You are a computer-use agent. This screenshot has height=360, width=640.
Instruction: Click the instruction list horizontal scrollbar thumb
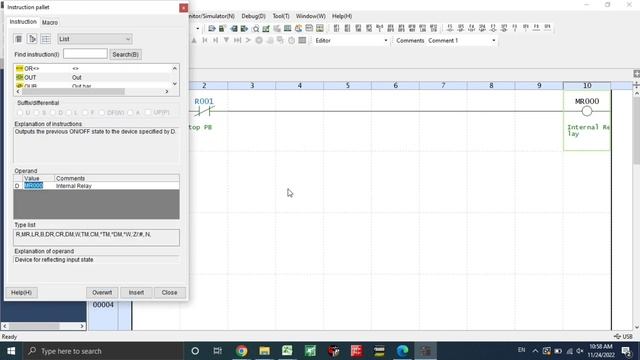click(73, 91)
